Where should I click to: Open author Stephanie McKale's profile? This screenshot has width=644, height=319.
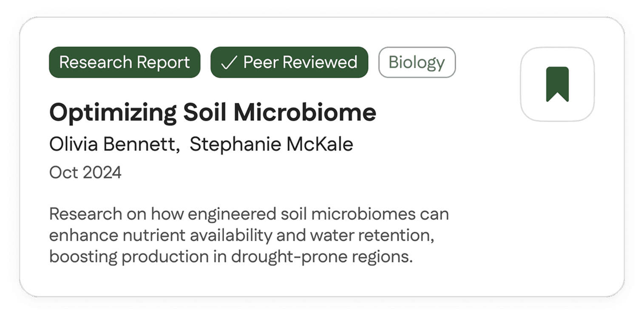pyautogui.click(x=271, y=145)
